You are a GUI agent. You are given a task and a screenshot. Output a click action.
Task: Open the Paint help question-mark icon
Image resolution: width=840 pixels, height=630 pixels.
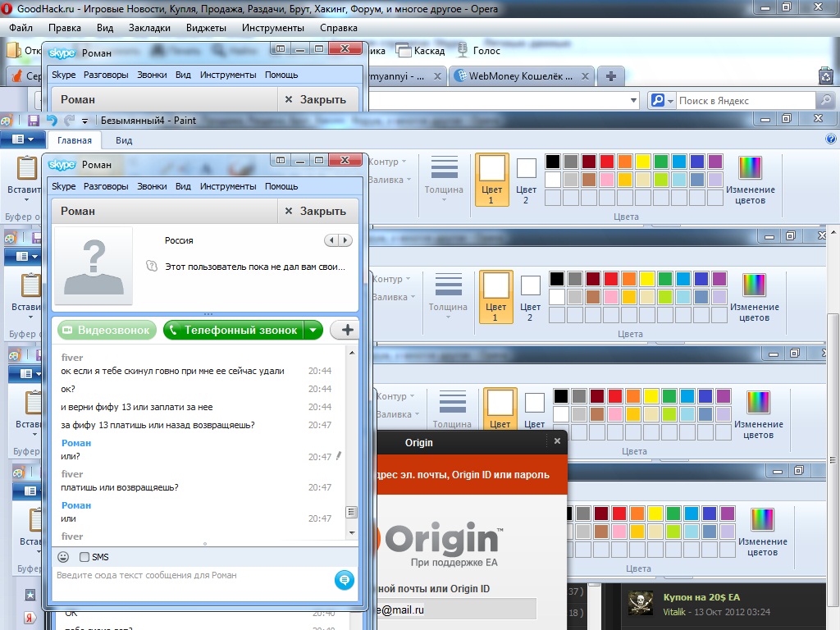(830, 139)
